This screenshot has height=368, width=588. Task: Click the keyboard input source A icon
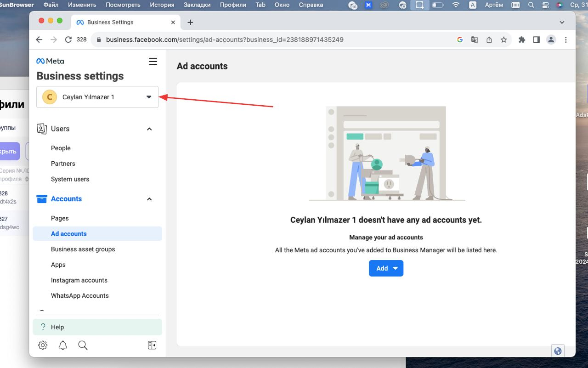[472, 5]
